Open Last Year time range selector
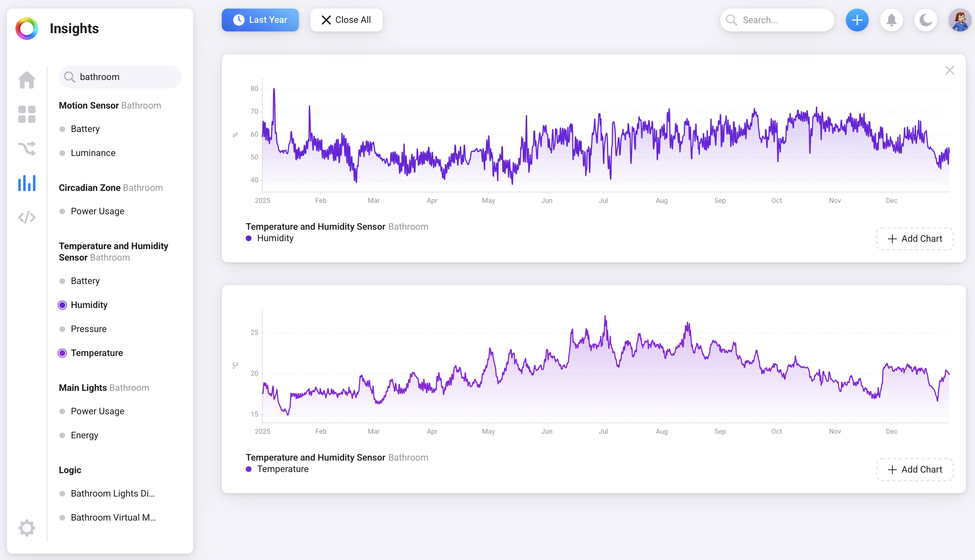The height and width of the screenshot is (560, 975). (x=260, y=20)
